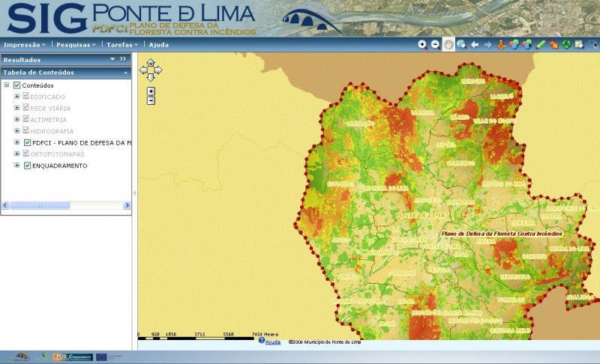Select the zoom out magnifier tool
600x364 pixels.
coord(435,44)
